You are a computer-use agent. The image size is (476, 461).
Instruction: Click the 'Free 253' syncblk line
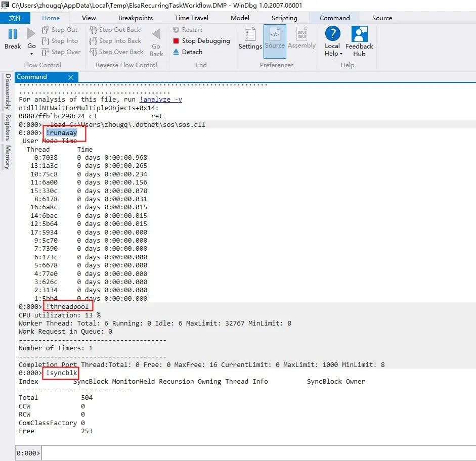coord(56,431)
